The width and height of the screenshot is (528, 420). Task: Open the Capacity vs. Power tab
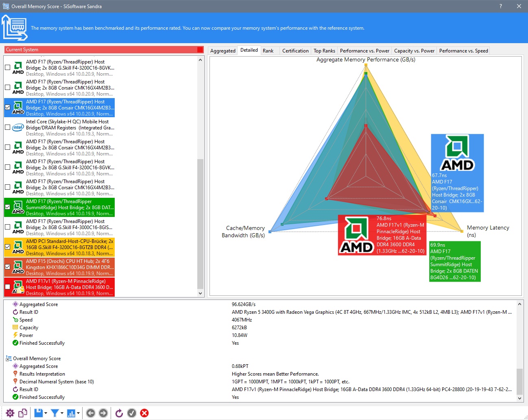(414, 51)
